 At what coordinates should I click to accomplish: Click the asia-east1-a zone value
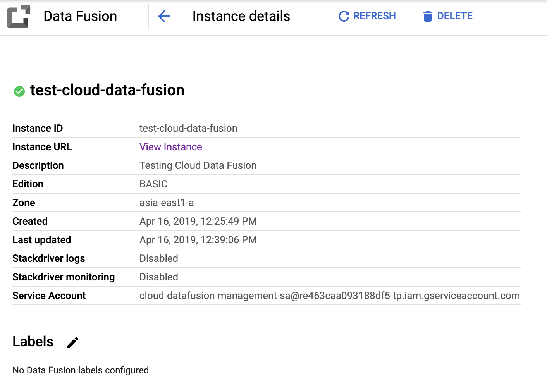pyautogui.click(x=167, y=203)
